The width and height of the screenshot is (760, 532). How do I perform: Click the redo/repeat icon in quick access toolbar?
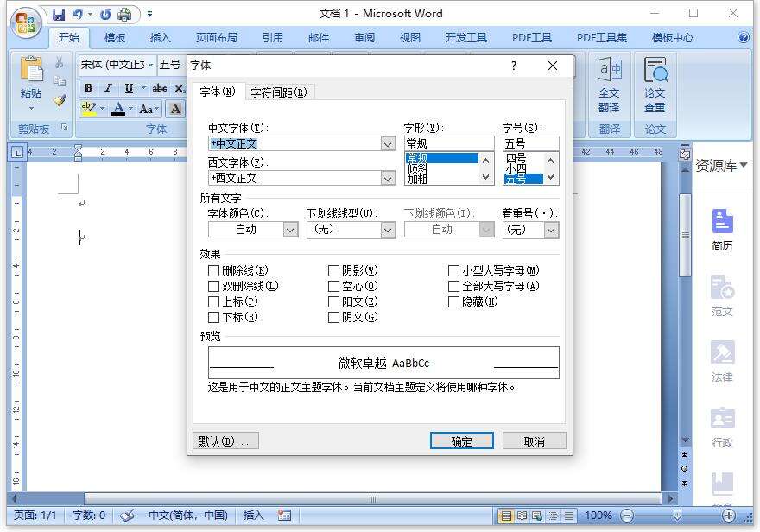105,15
